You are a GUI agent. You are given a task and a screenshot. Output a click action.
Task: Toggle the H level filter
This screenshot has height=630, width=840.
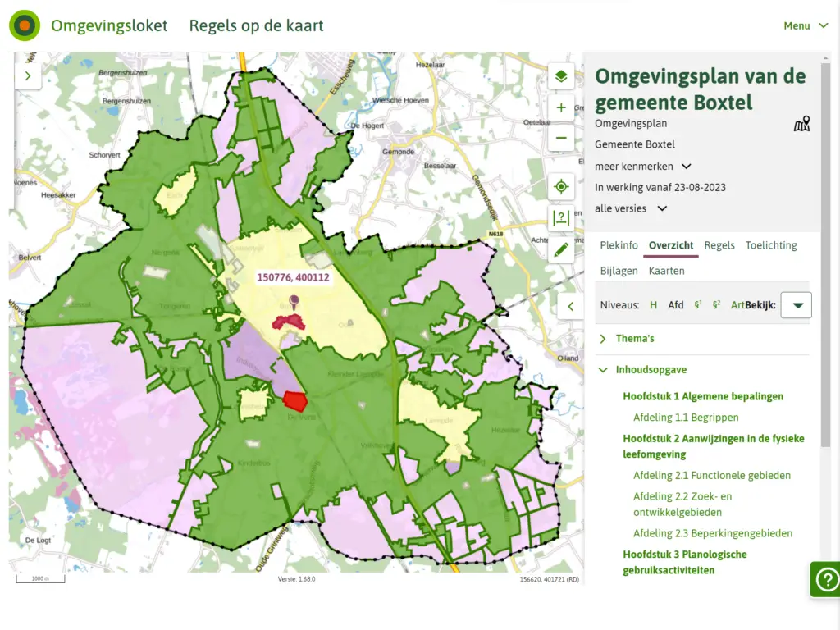tap(654, 305)
